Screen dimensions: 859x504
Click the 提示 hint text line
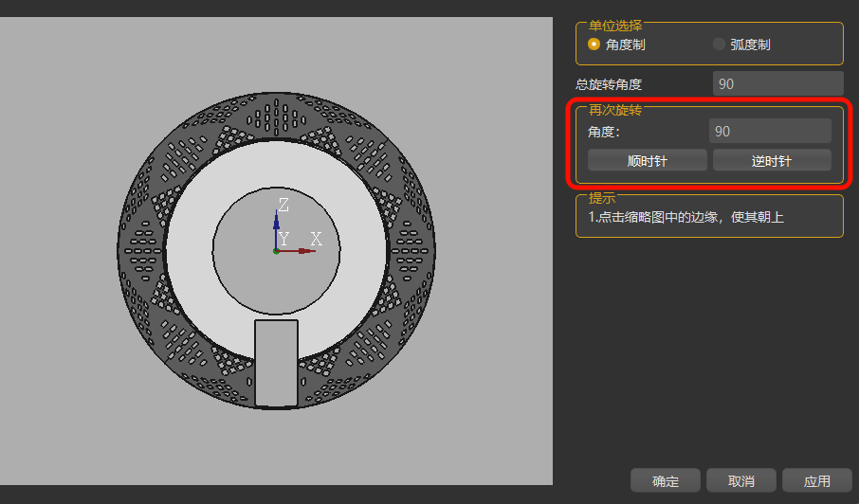click(x=685, y=217)
